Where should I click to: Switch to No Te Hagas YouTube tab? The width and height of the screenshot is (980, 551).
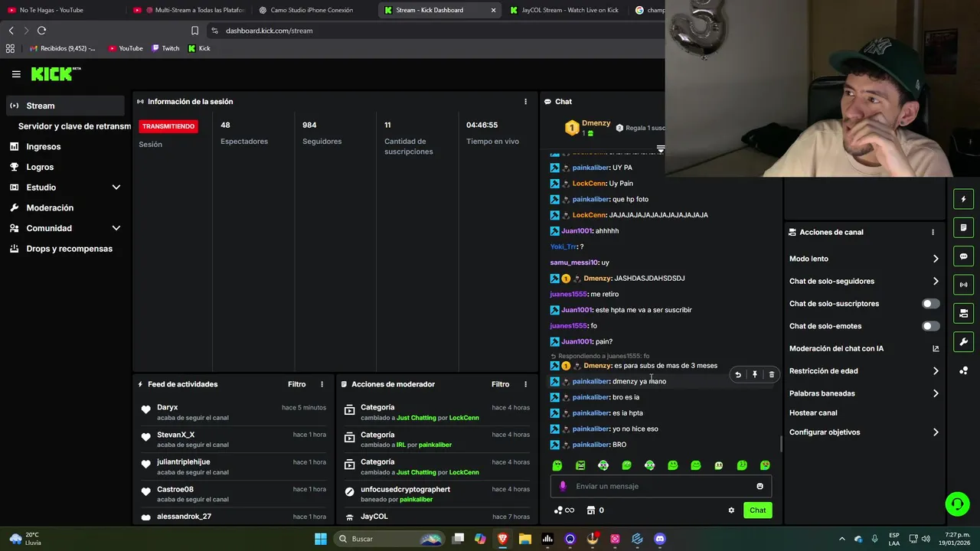[61, 10]
